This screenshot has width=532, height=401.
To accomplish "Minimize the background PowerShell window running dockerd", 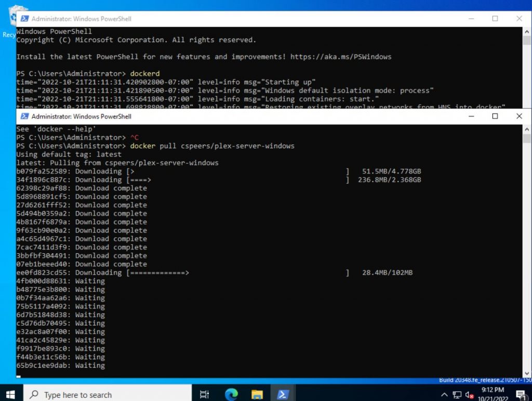I will click(471, 18).
